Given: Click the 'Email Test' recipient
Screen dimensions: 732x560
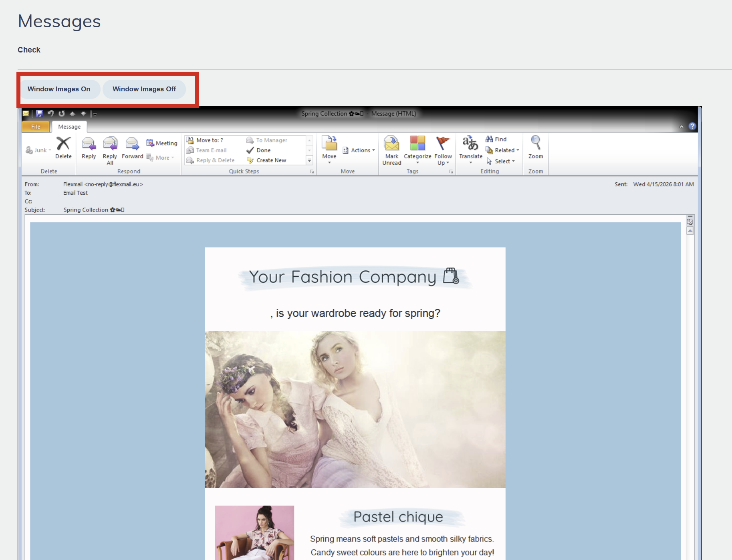Looking at the screenshot, I should click(75, 193).
